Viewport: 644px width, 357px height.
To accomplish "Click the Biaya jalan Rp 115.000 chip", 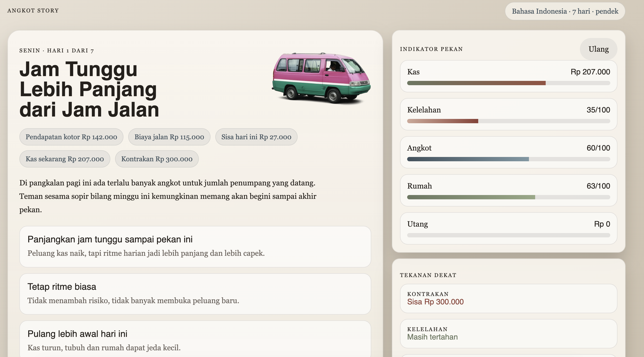I will pyautogui.click(x=169, y=137).
